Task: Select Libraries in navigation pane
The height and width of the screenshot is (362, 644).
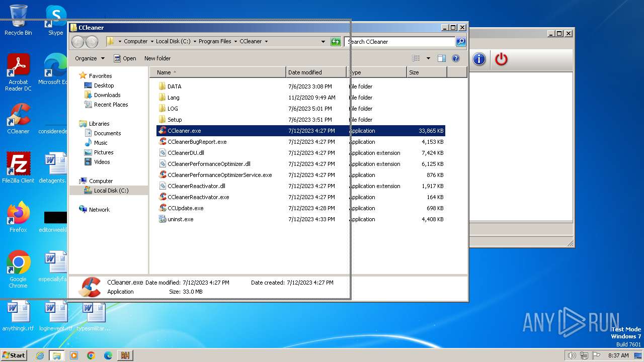Action: (x=94, y=124)
